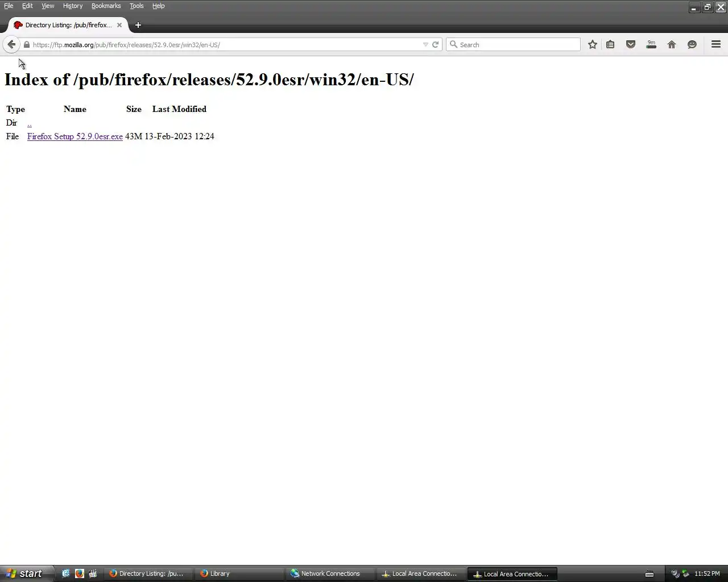
Task: Click the Windows Start button
Action: 27,573
